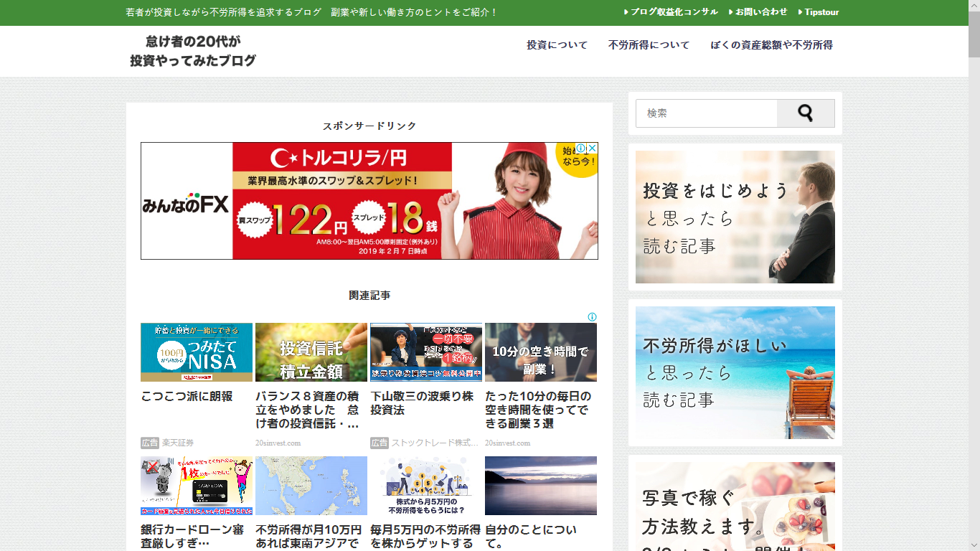Viewport: 980px width, 551px height.
Task: Open 不労所得が月10万円あれば東南アジア article
Action: tap(308, 537)
